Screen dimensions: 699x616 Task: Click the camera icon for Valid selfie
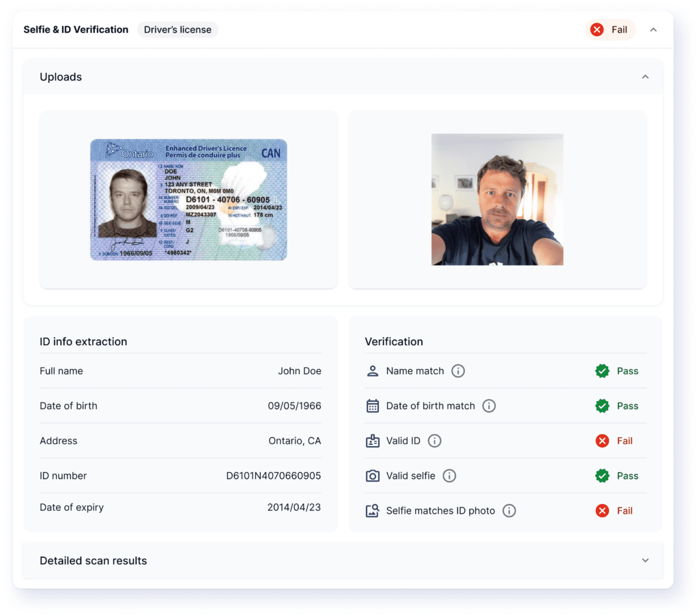coord(373,476)
